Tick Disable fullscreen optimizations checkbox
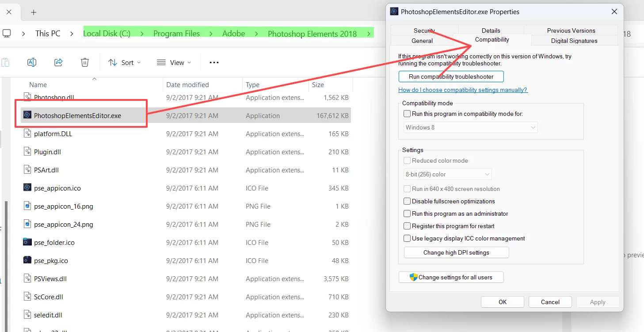Viewport: 644px width, 332px height. coord(407,201)
